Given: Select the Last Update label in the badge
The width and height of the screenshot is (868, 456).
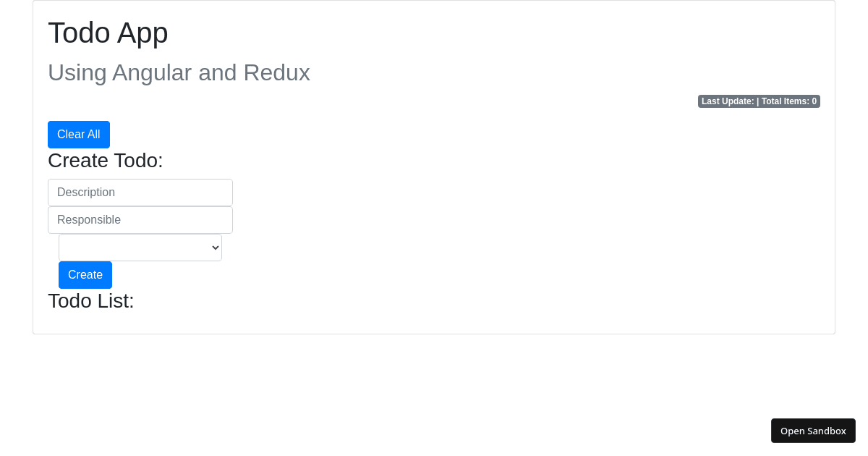Looking at the screenshot, I should [727, 101].
